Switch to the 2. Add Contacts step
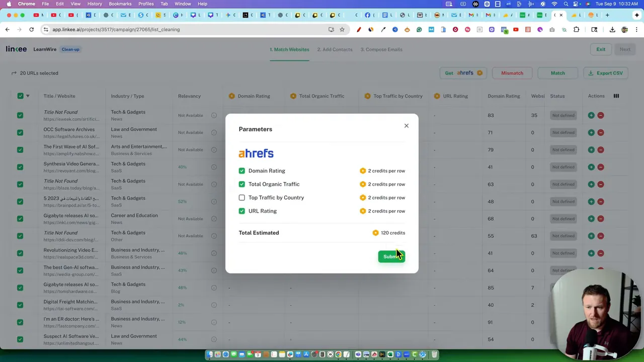Screen dimensions: 644x362 (335, 49)
